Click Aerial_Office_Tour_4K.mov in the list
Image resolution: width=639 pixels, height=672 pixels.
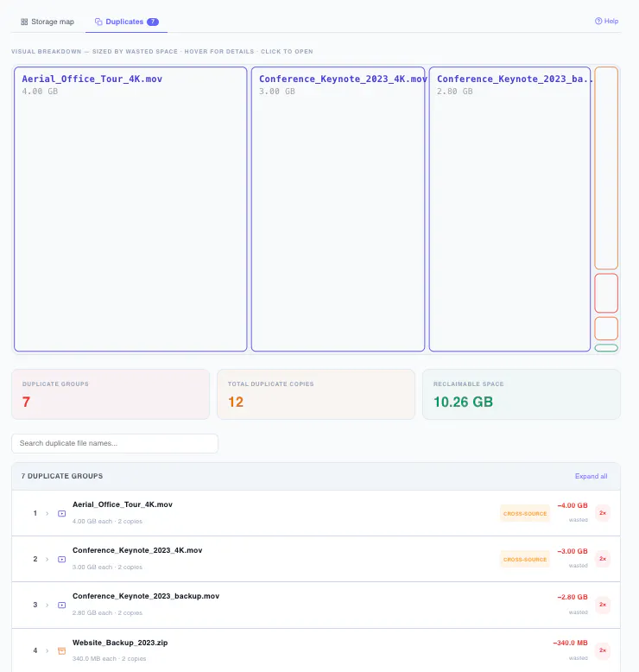[123, 504]
